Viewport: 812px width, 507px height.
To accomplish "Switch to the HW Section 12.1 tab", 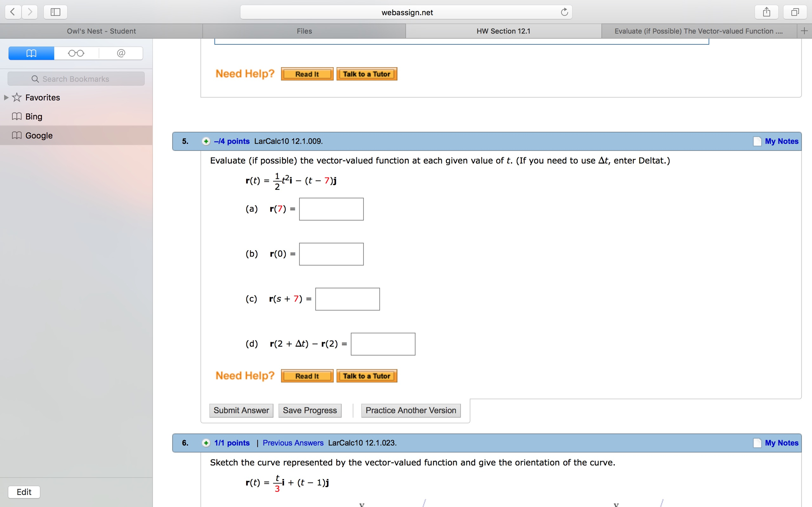I will [503, 31].
